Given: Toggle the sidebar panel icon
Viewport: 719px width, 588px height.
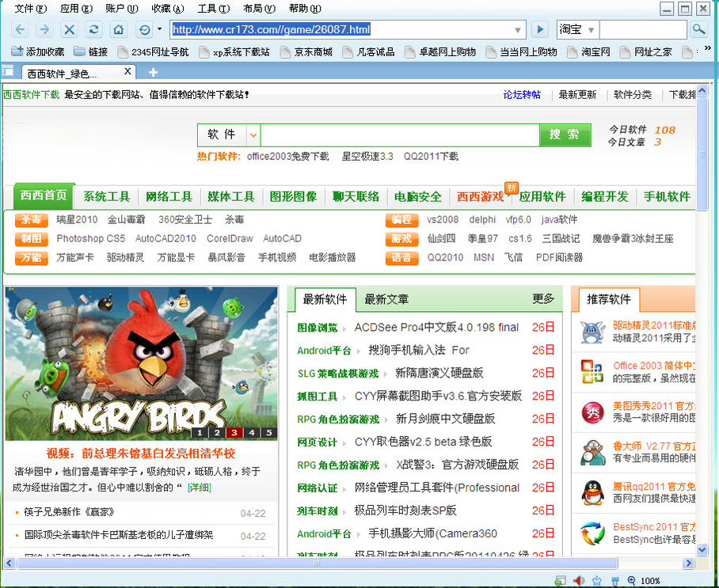Looking at the screenshot, I should (x=7, y=71).
